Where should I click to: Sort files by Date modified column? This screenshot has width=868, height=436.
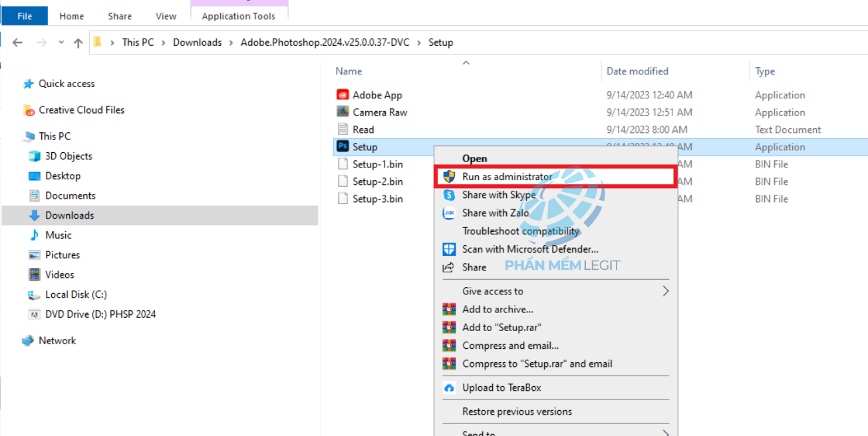point(637,71)
